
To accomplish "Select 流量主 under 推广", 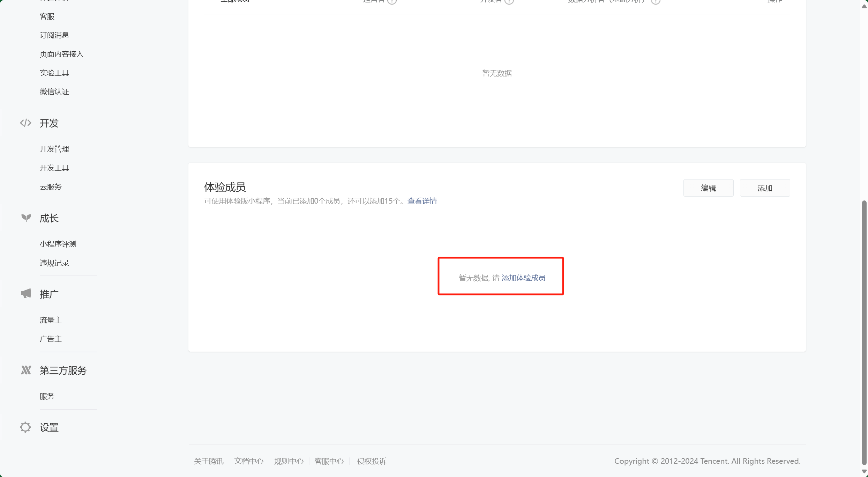I will tap(50, 320).
